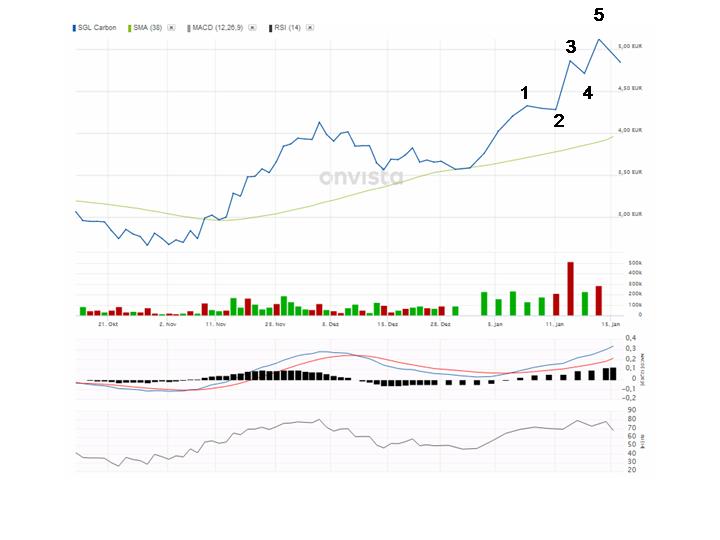The height and width of the screenshot is (540, 720).
Task: Click the wave 4 label on chart
Action: tap(588, 93)
